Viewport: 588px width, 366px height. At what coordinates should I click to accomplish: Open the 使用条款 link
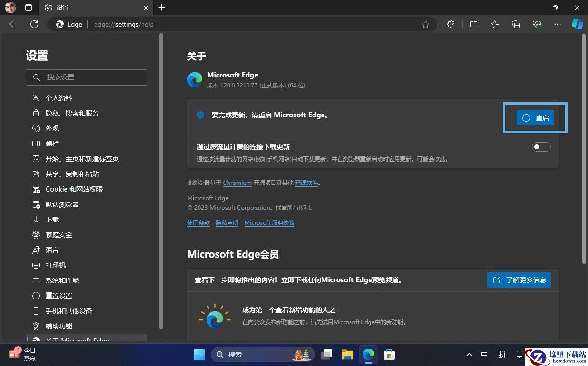(x=199, y=222)
